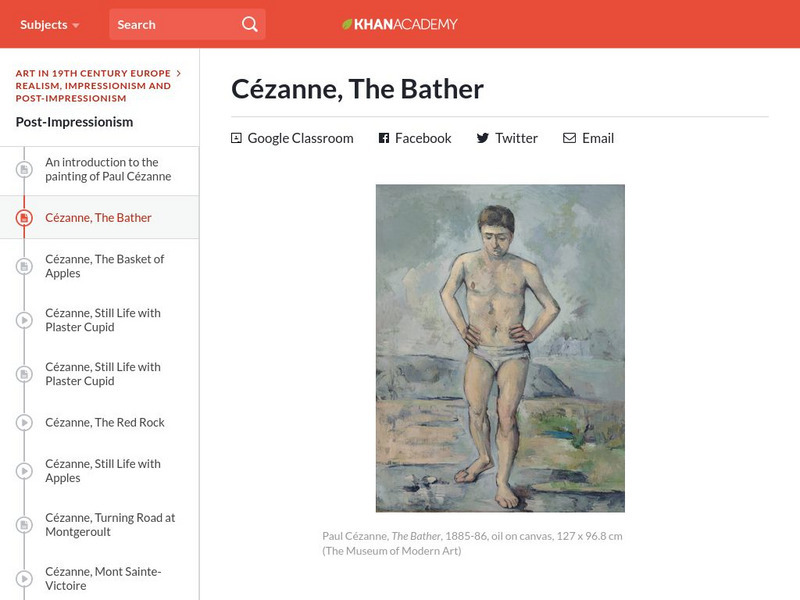Click the Twitter bird icon
800x600 pixels.
(x=483, y=138)
